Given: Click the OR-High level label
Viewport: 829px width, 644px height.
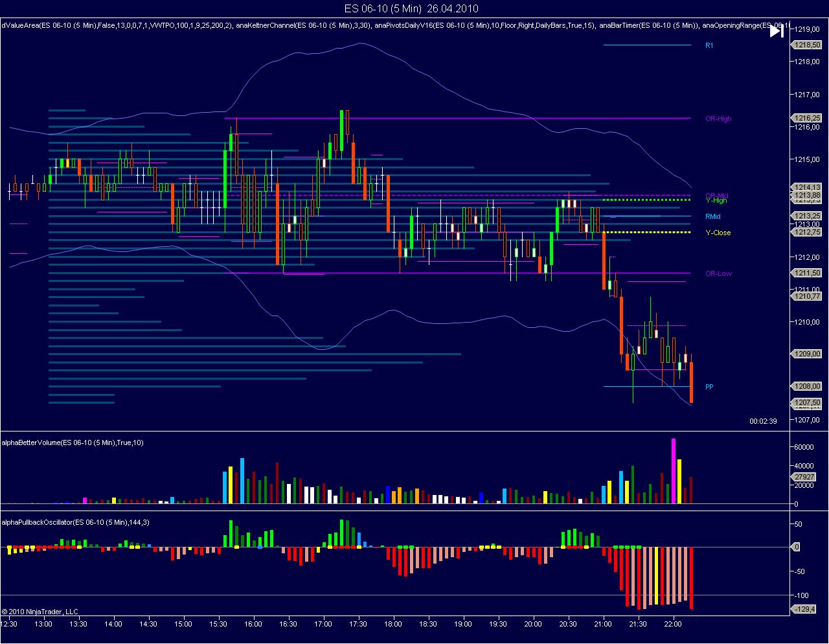Looking at the screenshot, I should pos(718,119).
